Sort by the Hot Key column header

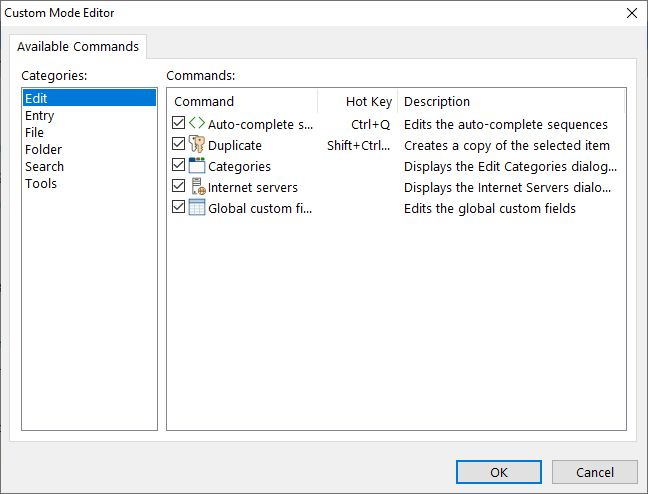click(357, 101)
